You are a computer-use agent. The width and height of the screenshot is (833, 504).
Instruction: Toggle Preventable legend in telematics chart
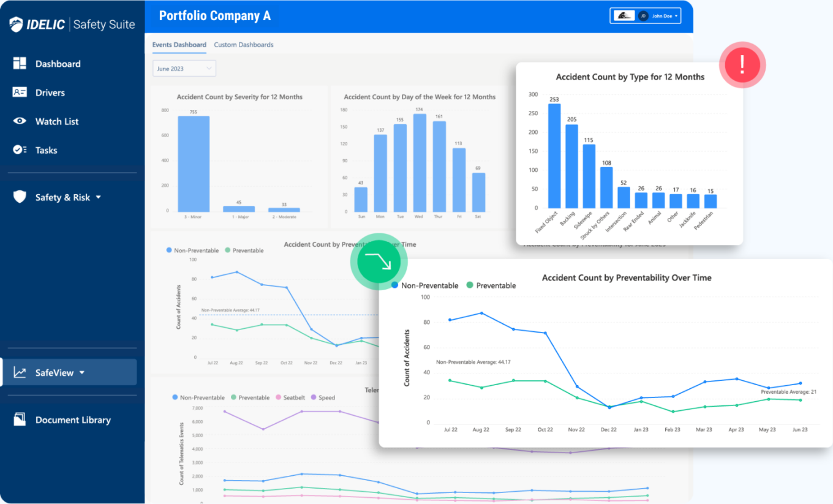point(250,397)
